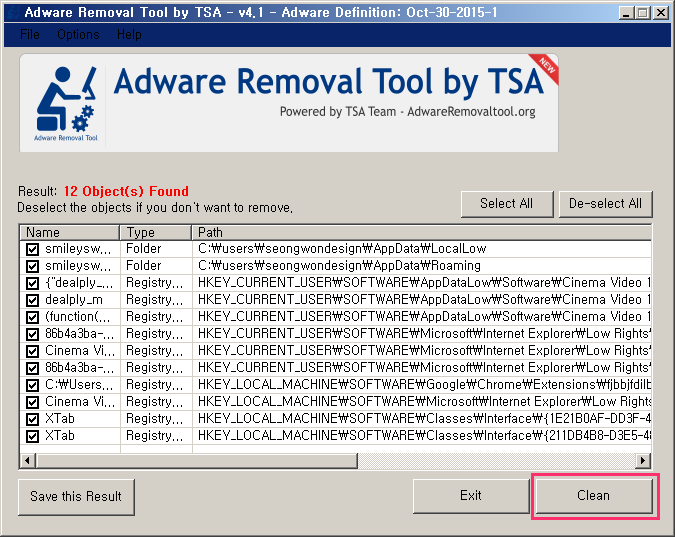This screenshot has height=537, width=675.
Task: Toggle the XTab {1E21B0AF entry checkbox
Action: [x=32, y=419]
